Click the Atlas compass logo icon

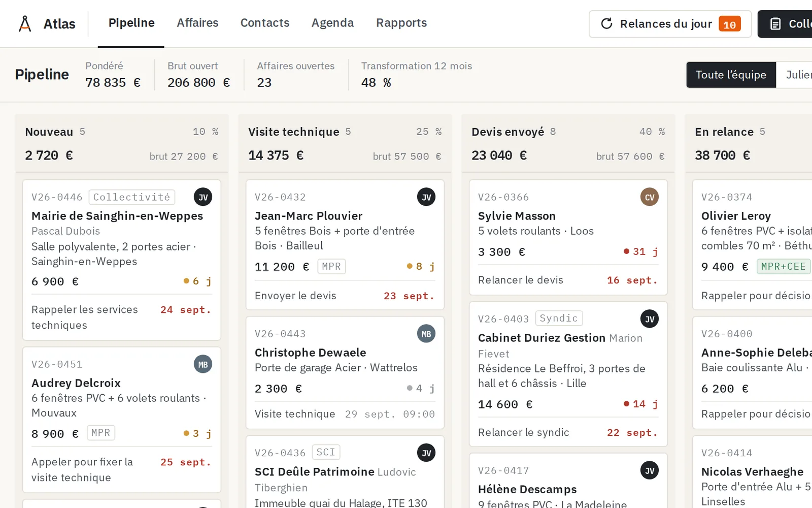tap(25, 23)
